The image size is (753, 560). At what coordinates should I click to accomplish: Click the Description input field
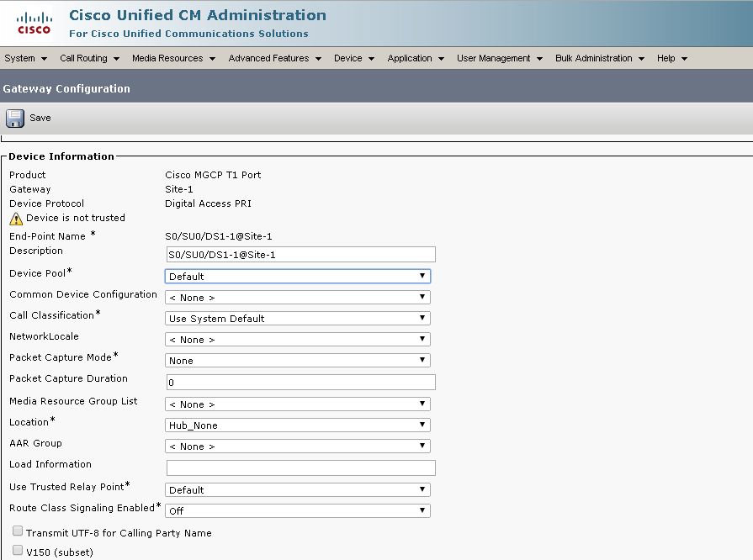pos(300,255)
